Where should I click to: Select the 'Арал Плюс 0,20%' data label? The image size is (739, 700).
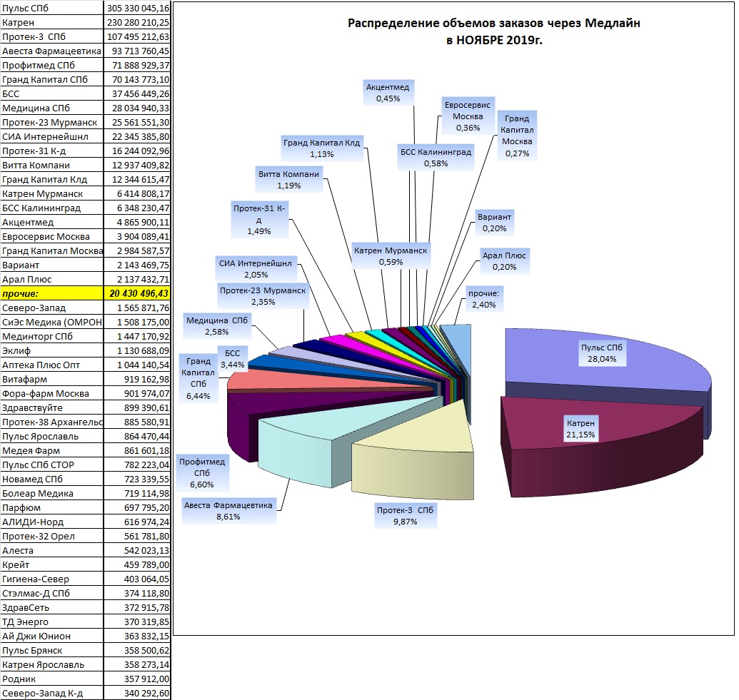[x=504, y=261]
